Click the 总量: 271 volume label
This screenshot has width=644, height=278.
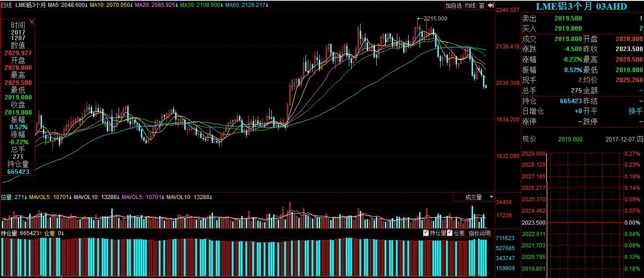(x=13, y=197)
